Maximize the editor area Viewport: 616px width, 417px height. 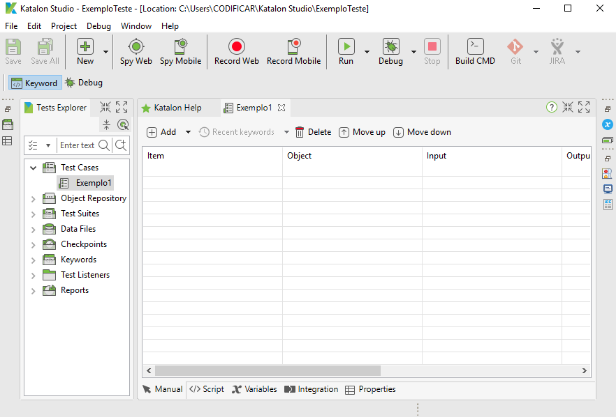pos(584,107)
